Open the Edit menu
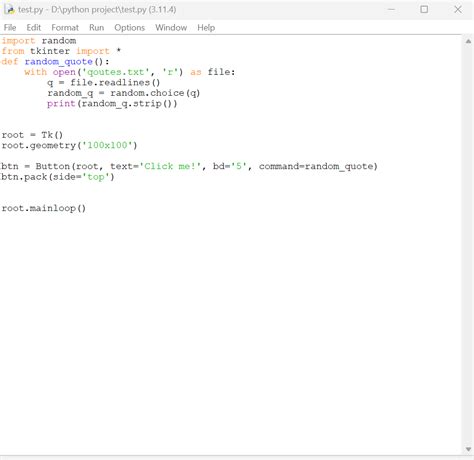This screenshot has width=474, height=460. (34, 28)
